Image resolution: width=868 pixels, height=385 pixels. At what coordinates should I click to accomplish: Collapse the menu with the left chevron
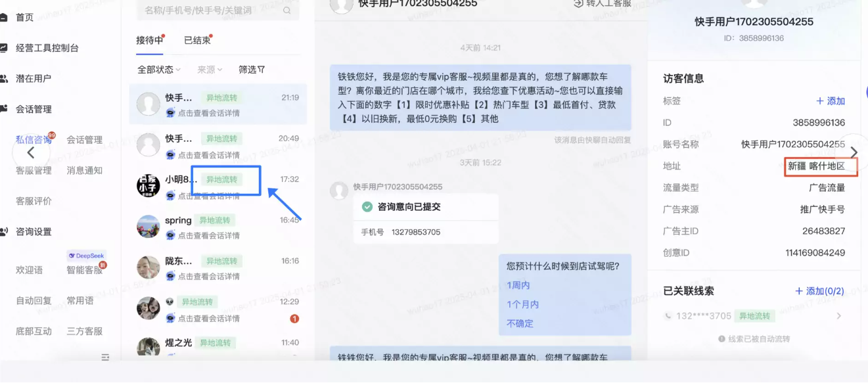click(x=30, y=152)
